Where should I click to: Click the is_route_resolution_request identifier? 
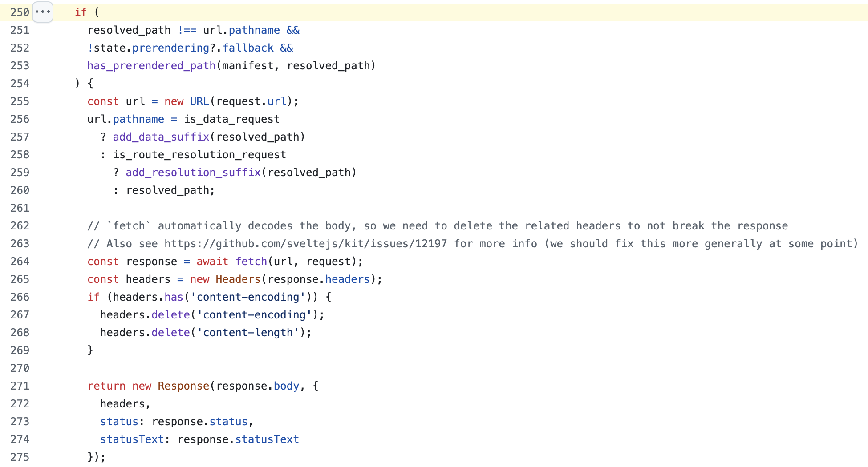(x=199, y=155)
